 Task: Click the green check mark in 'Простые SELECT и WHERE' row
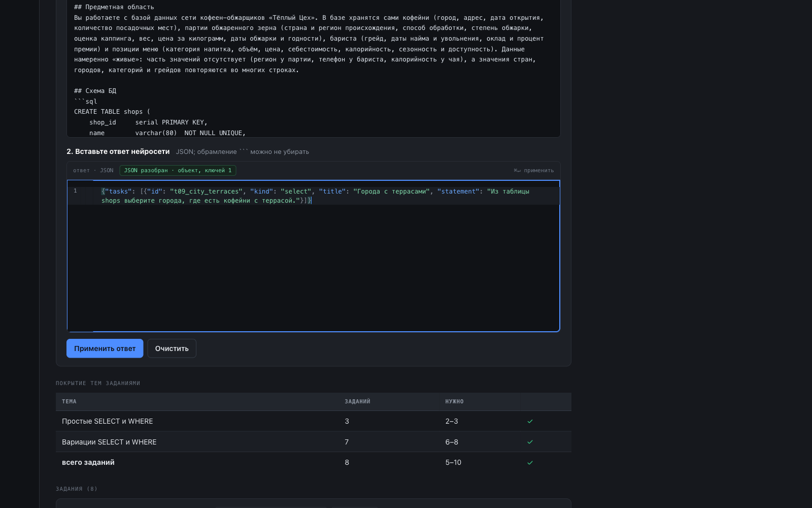(x=530, y=421)
